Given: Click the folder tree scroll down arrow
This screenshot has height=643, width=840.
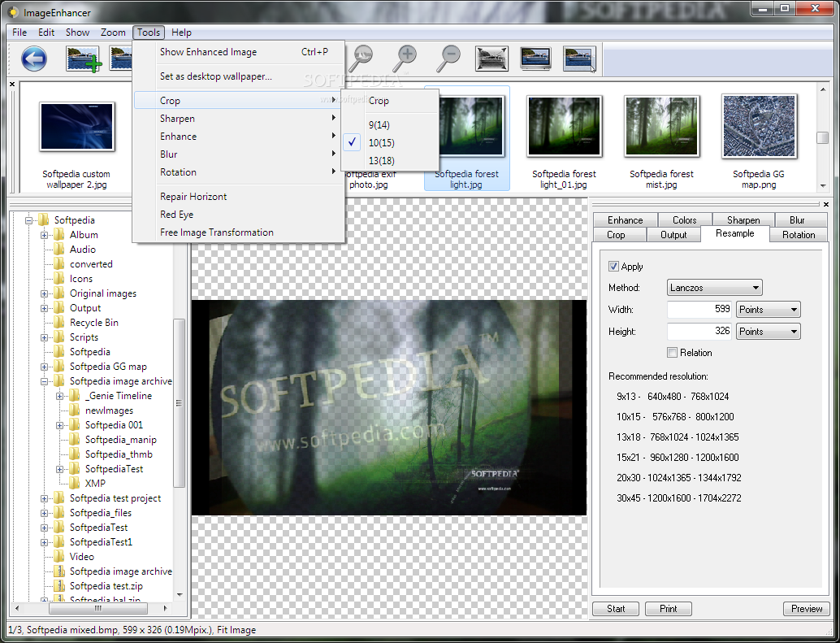Looking at the screenshot, I should [x=180, y=595].
